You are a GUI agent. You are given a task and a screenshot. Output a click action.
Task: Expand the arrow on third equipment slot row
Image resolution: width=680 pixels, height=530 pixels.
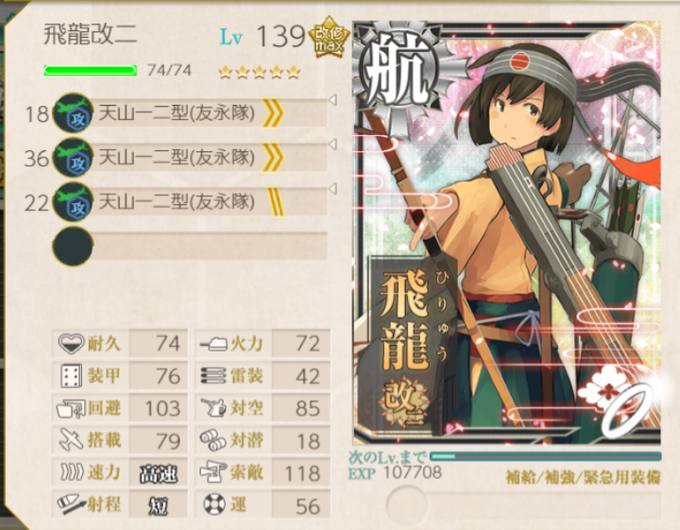click(333, 189)
